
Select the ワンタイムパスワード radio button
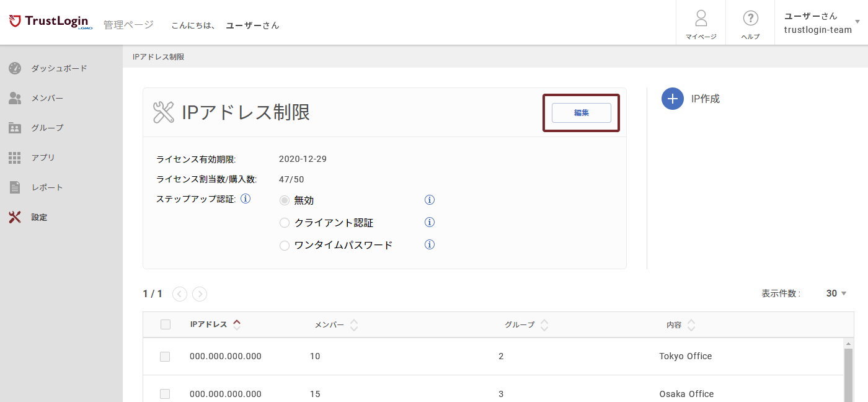pyautogui.click(x=285, y=245)
